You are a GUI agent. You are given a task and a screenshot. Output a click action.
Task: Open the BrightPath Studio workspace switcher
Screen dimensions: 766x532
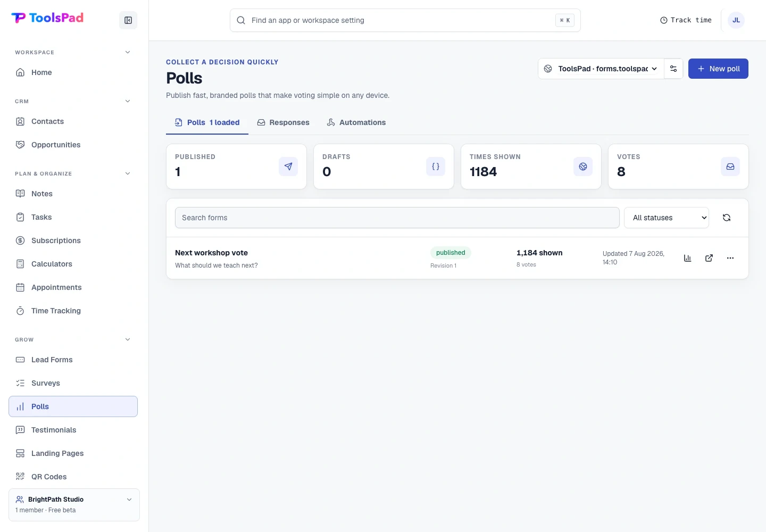[x=74, y=505]
